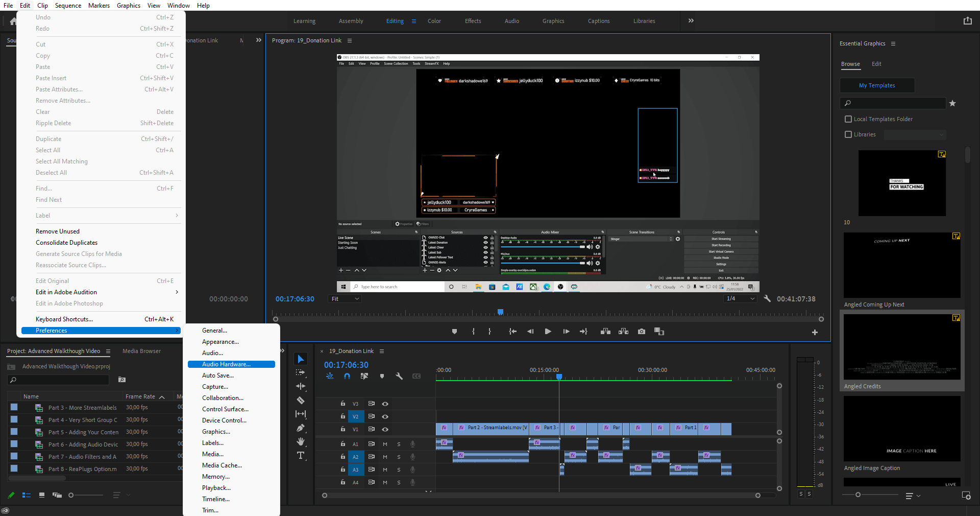The image size is (980, 516).
Task: Open the Libraries dropdown in Essential Graphics
Action: [x=915, y=134]
